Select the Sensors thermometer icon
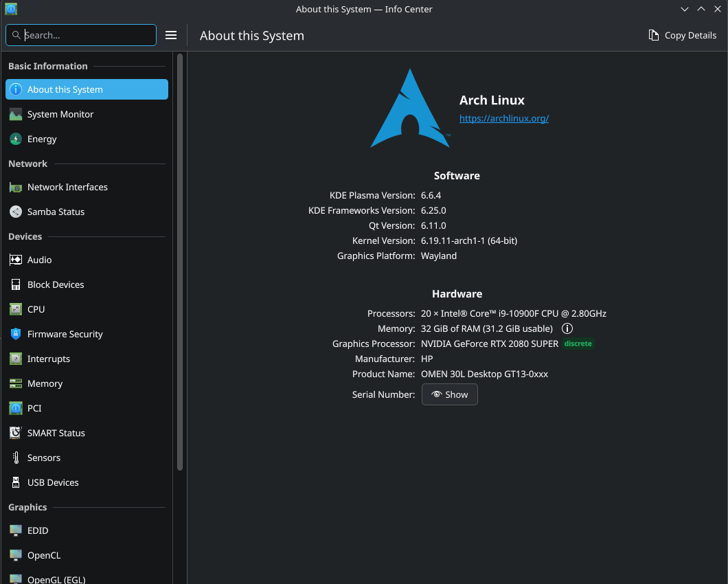This screenshot has height=584, width=728. (16, 458)
